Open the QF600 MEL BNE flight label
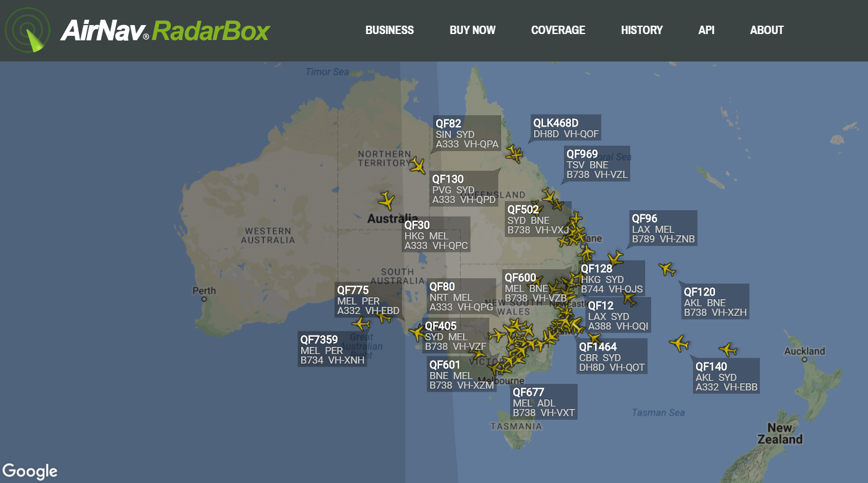This screenshot has width=868, height=483. (536, 288)
